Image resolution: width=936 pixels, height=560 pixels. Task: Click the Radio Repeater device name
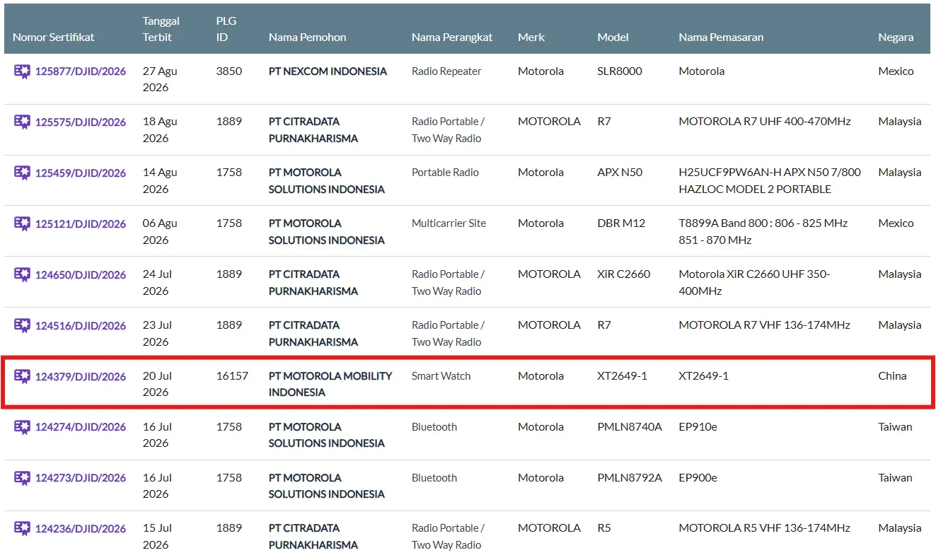pyautogui.click(x=446, y=71)
